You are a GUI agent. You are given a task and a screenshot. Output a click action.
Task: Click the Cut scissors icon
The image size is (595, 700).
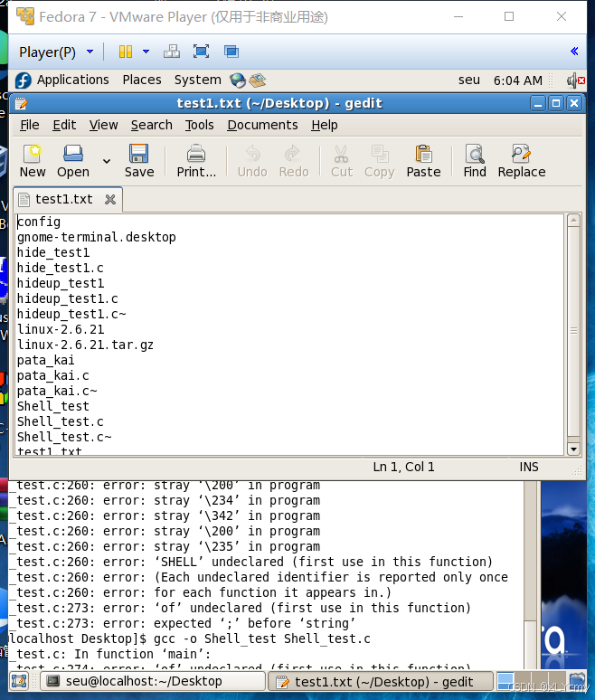click(x=342, y=161)
